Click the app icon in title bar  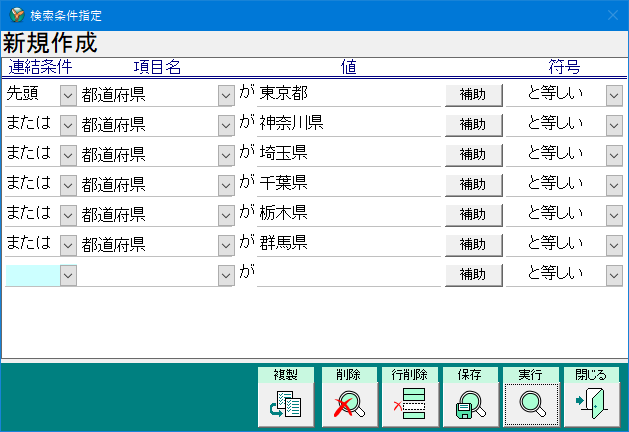coord(14,15)
